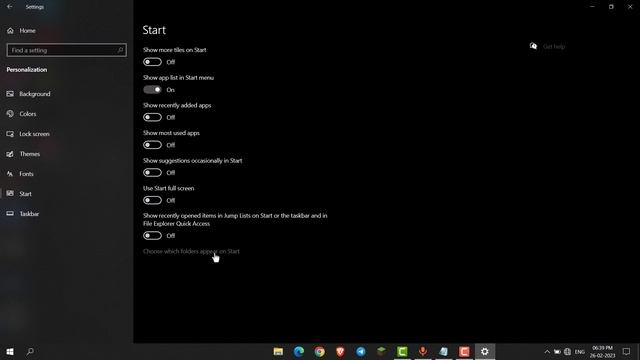
Task: Minimize the Settings window
Action: [592, 7]
